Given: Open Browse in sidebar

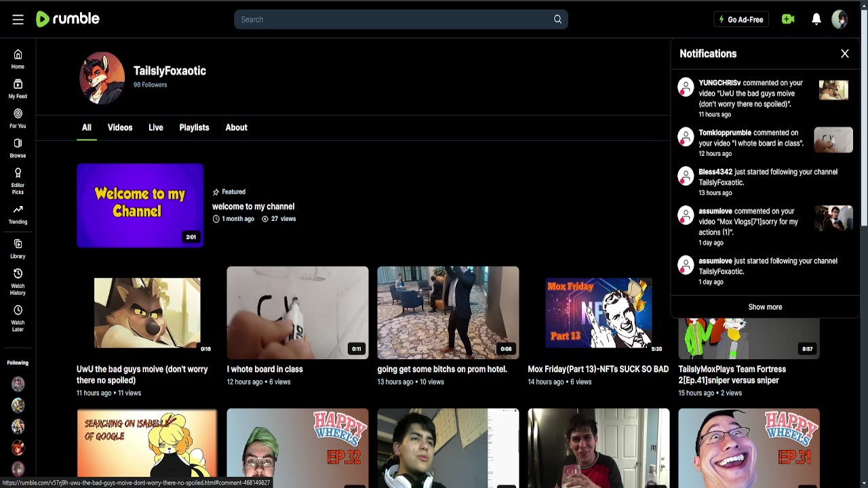Looking at the screenshot, I should pyautogui.click(x=18, y=148).
